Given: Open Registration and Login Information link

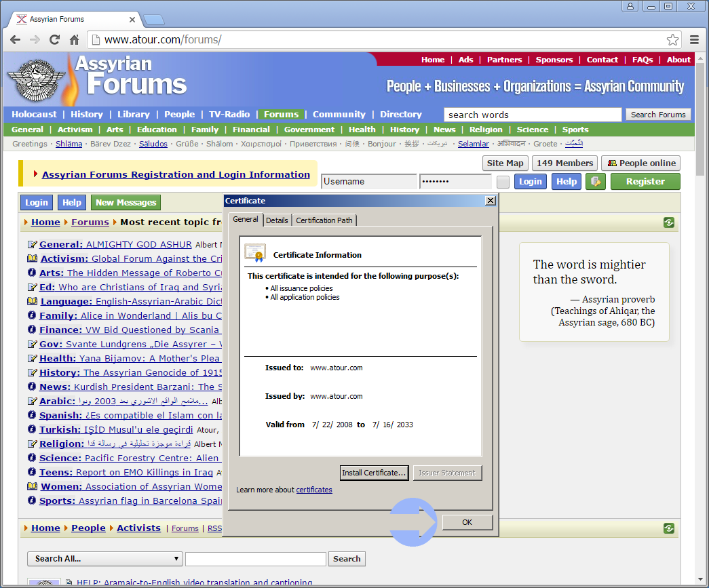Looking at the screenshot, I should (176, 174).
